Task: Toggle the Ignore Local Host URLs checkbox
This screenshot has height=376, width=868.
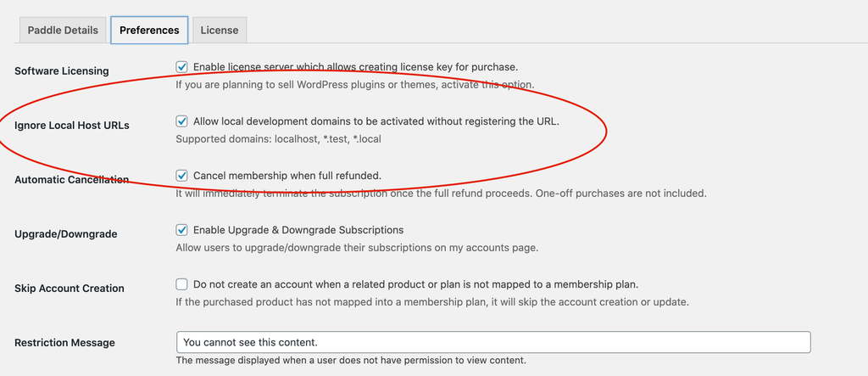Action: [x=181, y=121]
